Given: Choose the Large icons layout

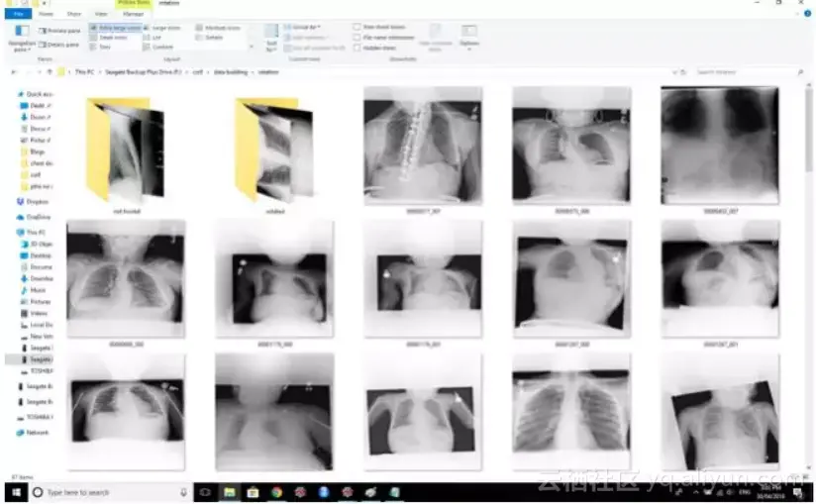Looking at the screenshot, I should [162, 28].
